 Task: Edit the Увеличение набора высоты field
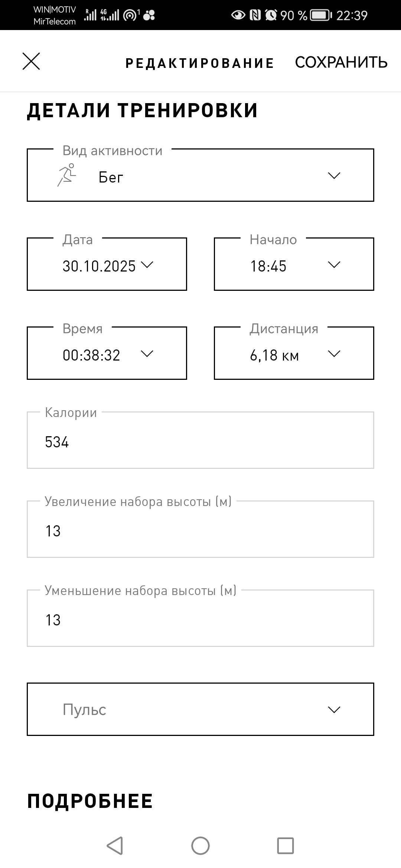pyautogui.click(x=200, y=529)
